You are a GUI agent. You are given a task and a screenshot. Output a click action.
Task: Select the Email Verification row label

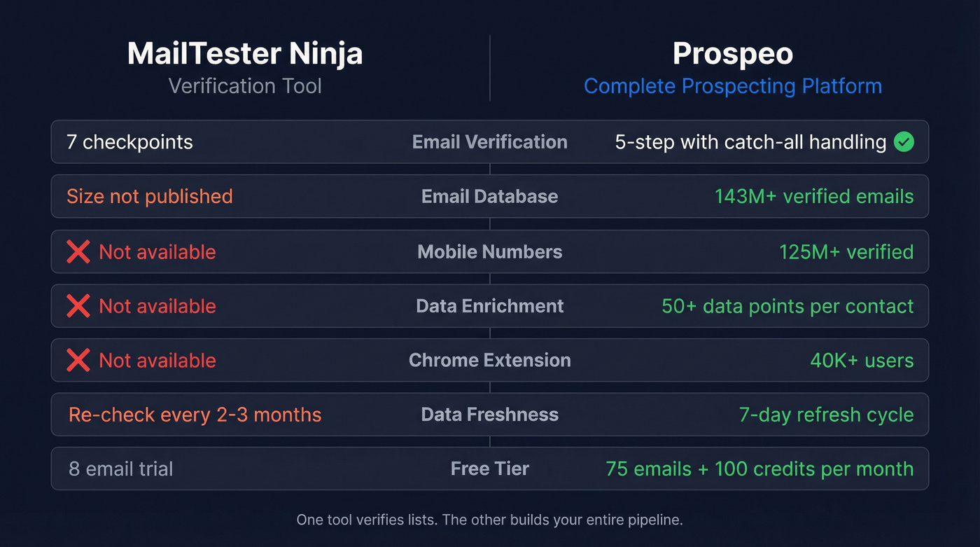point(489,142)
